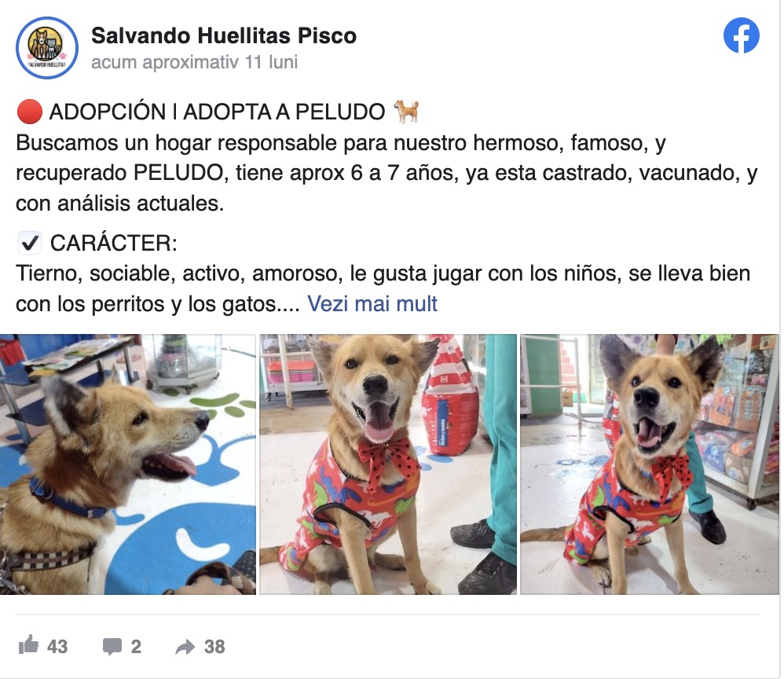Click the red circle emoji
This screenshot has width=784, height=679.
tap(30, 112)
